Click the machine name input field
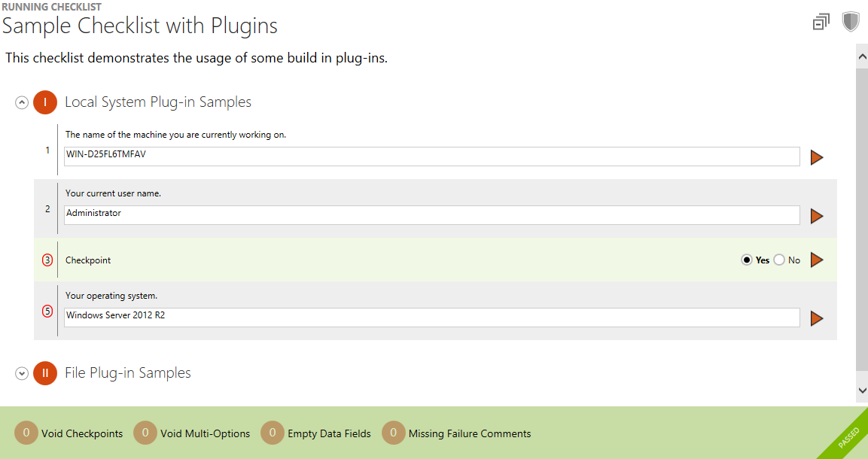868x459 pixels. click(431, 157)
